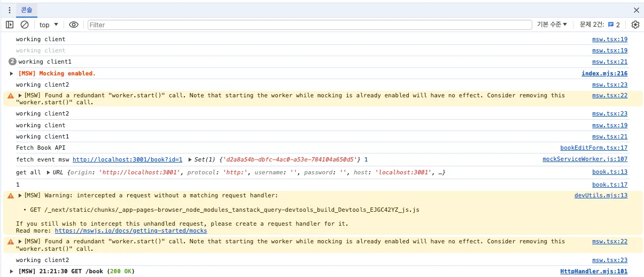Select the 'Fetch Book API' log line
644x277 pixels.
(41, 148)
